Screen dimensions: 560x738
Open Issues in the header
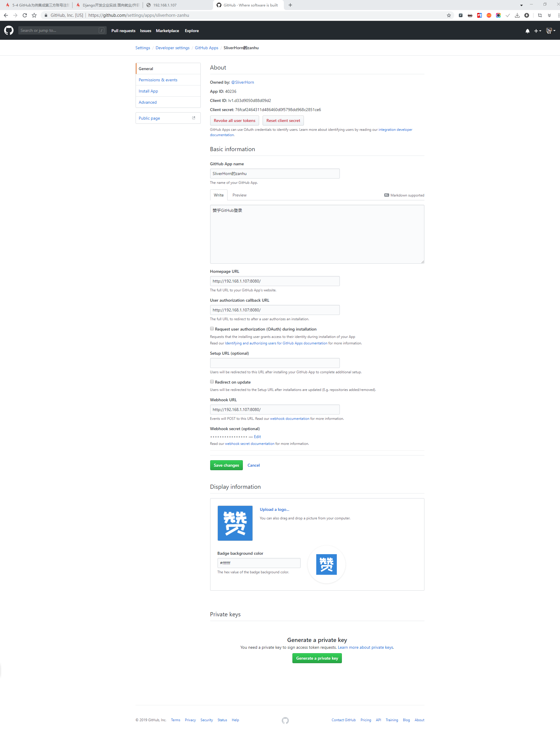coord(146,31)
